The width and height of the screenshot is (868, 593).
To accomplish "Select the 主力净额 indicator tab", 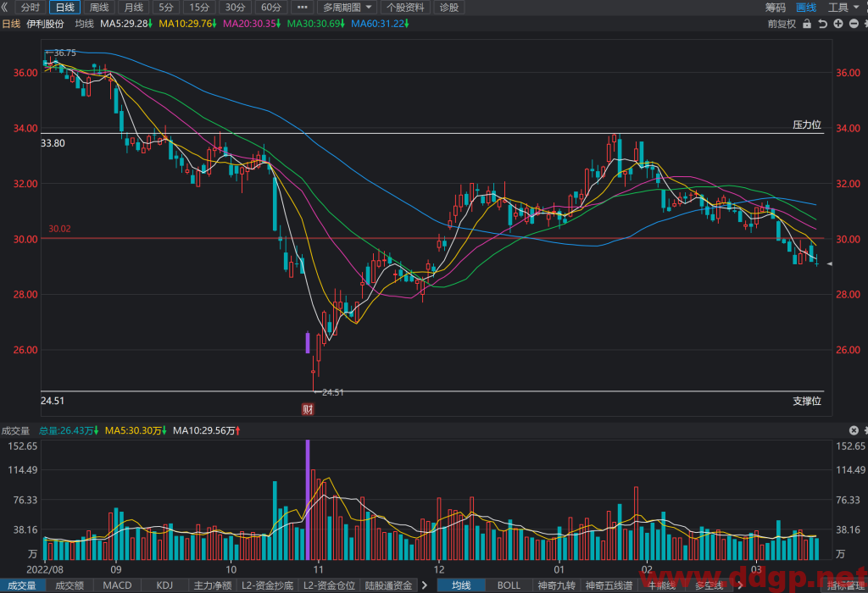I will [213, 585].
